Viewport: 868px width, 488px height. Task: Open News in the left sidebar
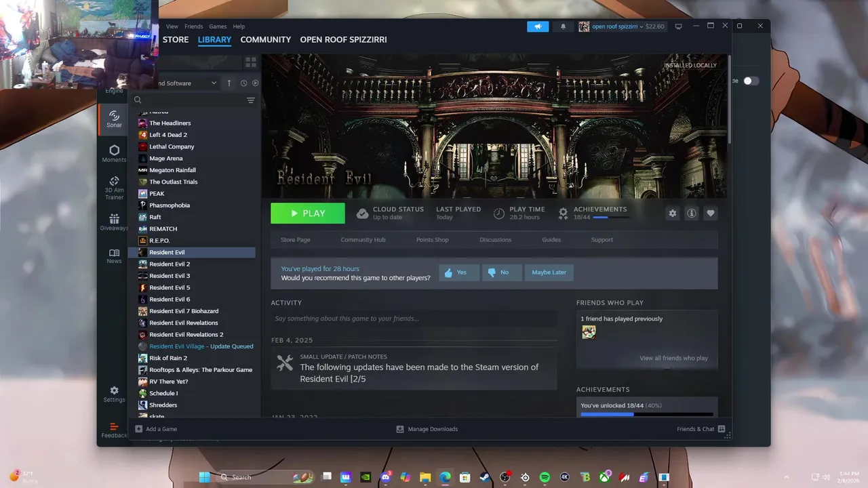114,256
